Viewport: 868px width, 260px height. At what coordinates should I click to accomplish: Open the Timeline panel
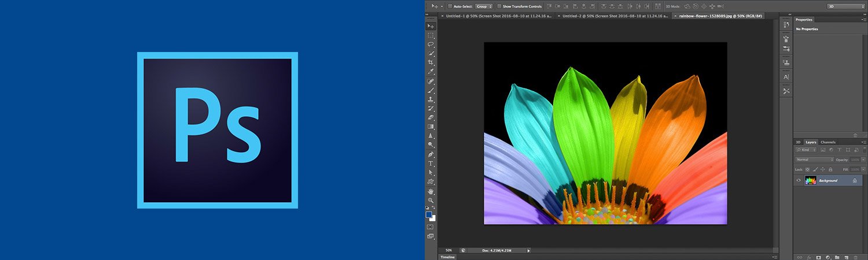coord(447,257)
